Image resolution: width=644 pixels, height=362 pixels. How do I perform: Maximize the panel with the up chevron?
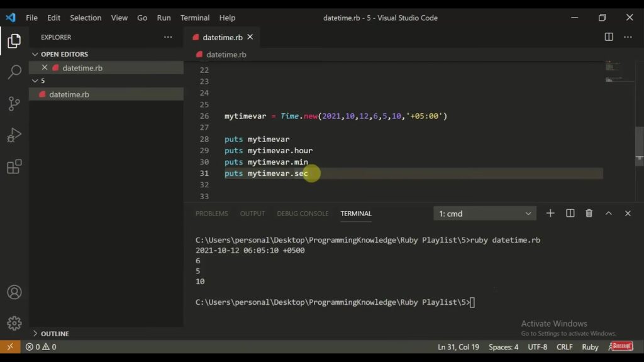pyautogui.click(x=609, y=214)
